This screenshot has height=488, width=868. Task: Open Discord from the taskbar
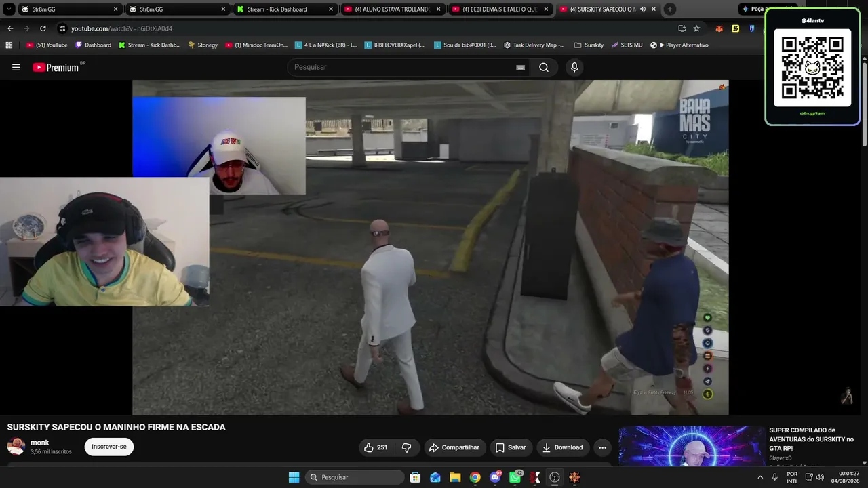[x=495, y=477]
